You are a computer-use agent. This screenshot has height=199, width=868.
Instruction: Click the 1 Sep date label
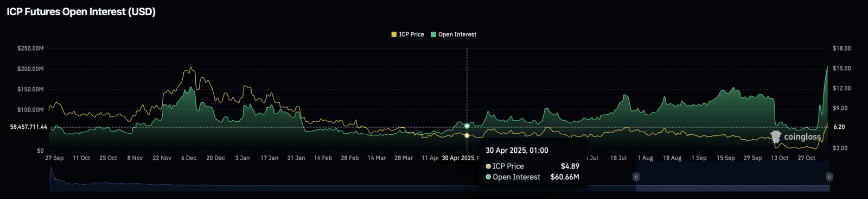[699, 158]
